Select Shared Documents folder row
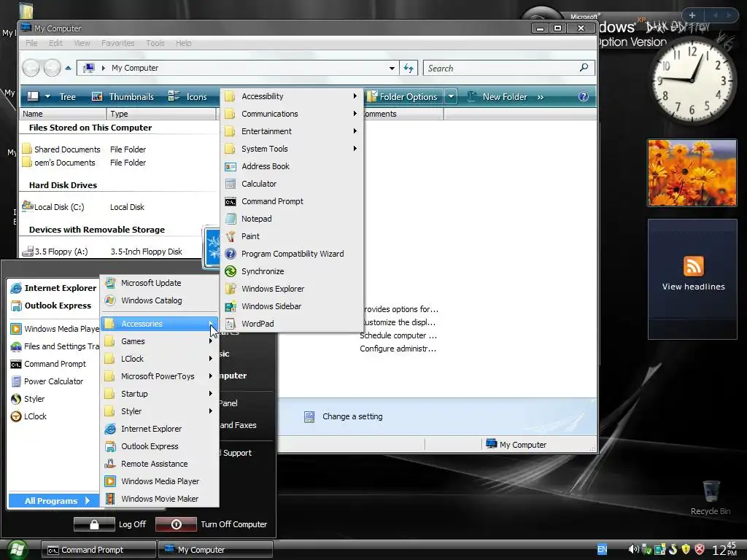The image size is (747, 560). coord(66,149)
